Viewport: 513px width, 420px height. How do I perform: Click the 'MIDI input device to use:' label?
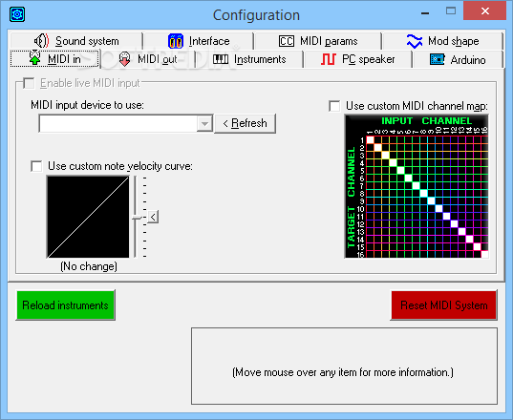pyautogui.click(x=87, y=105)
